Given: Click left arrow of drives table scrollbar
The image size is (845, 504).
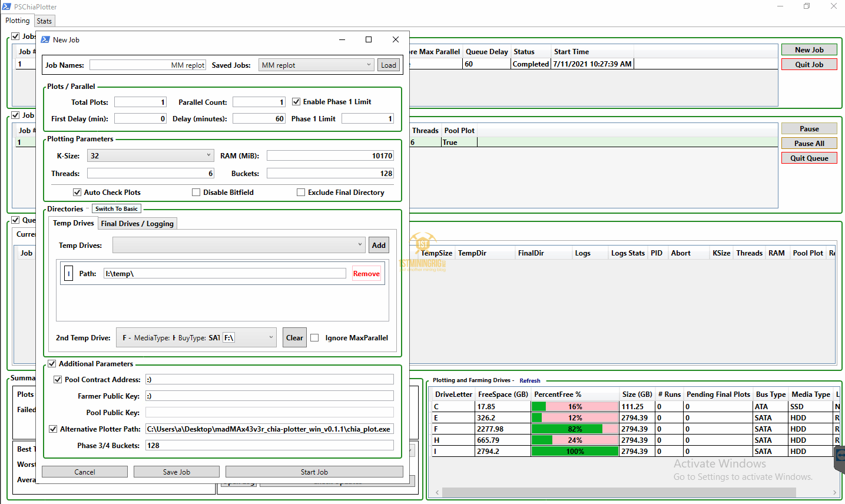Looking at the screenshot, I should click(x=437, y=492).
